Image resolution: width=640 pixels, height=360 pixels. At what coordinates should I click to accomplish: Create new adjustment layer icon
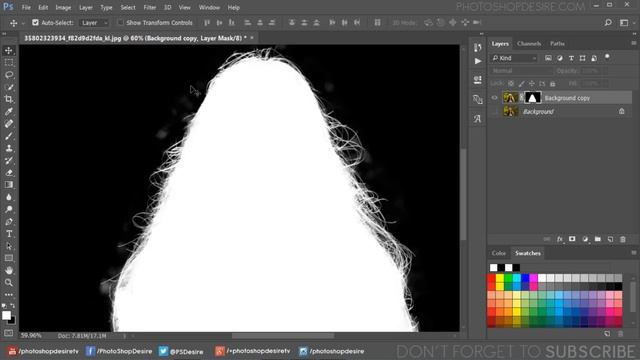tap(585, 239)
